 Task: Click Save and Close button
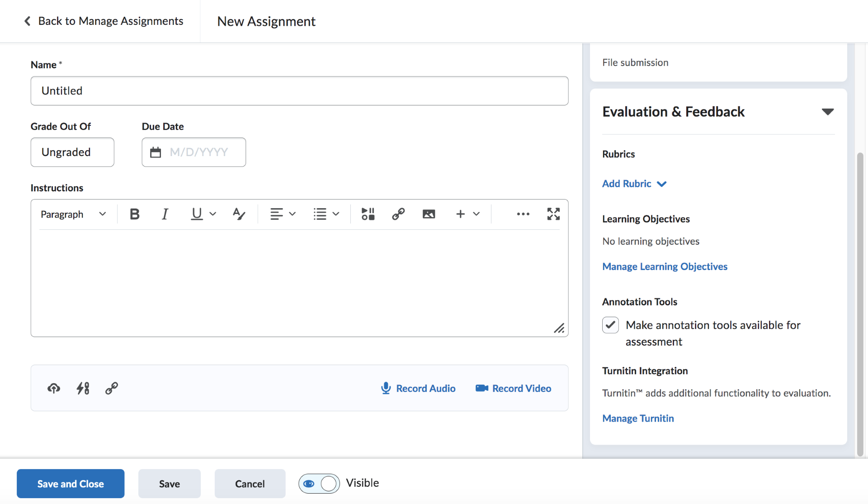point(71,484)
